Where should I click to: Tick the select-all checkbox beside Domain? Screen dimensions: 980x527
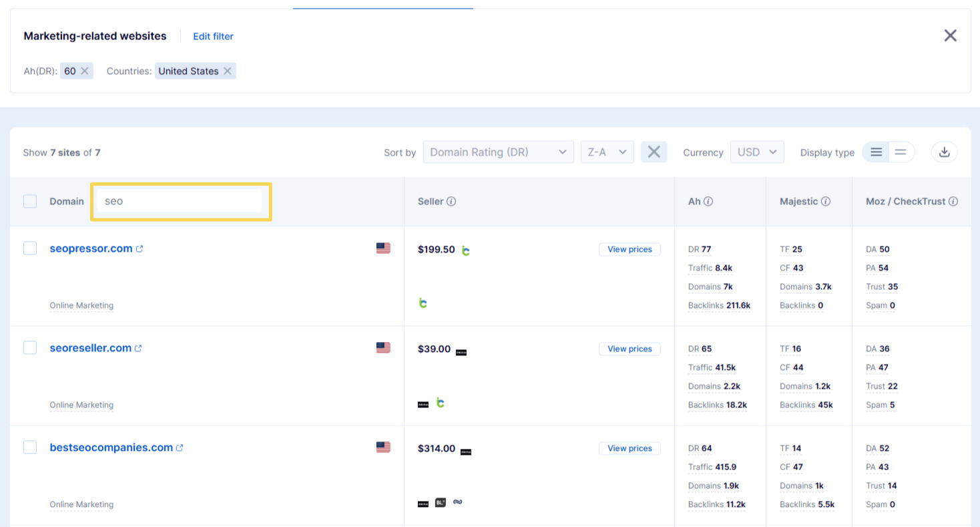tap(30, 202)
